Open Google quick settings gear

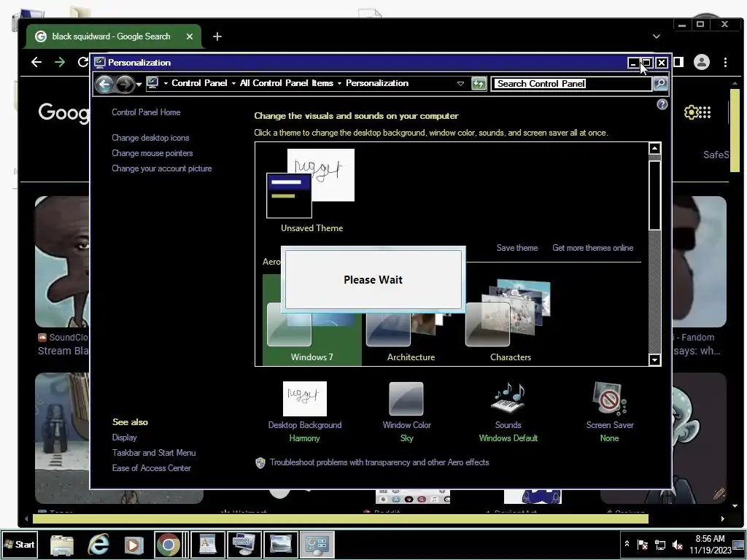click(x=691, y=112)
